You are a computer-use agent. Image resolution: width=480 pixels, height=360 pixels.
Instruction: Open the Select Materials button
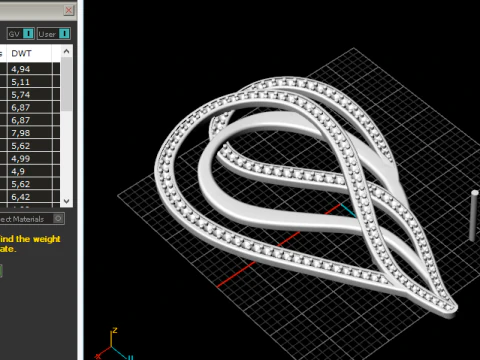[x=32, y=219]
